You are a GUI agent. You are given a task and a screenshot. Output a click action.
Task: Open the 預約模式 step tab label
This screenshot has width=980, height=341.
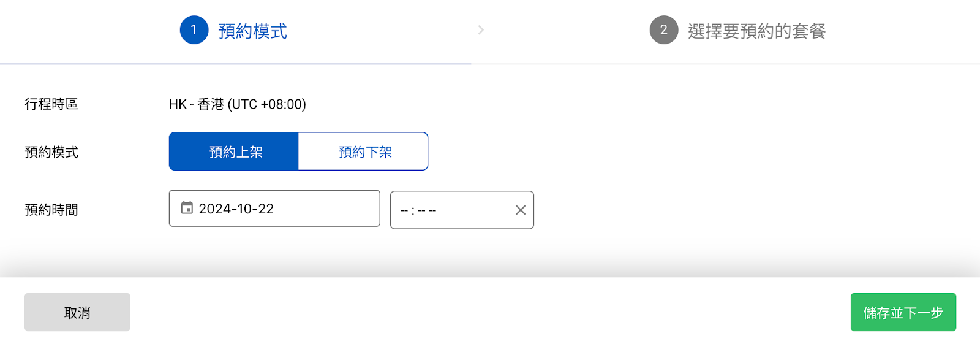click(252, 31)
